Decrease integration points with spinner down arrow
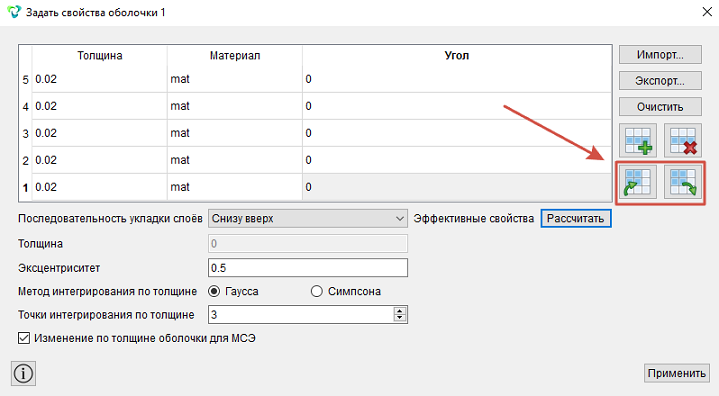The height and width of the screenshot is (396, 719). click(400, 318)
